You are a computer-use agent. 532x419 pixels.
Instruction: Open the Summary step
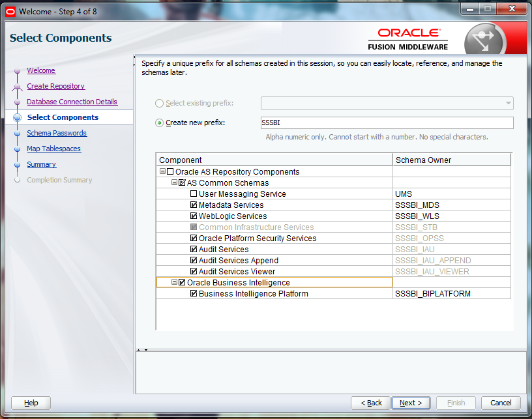tap(41, 164)
